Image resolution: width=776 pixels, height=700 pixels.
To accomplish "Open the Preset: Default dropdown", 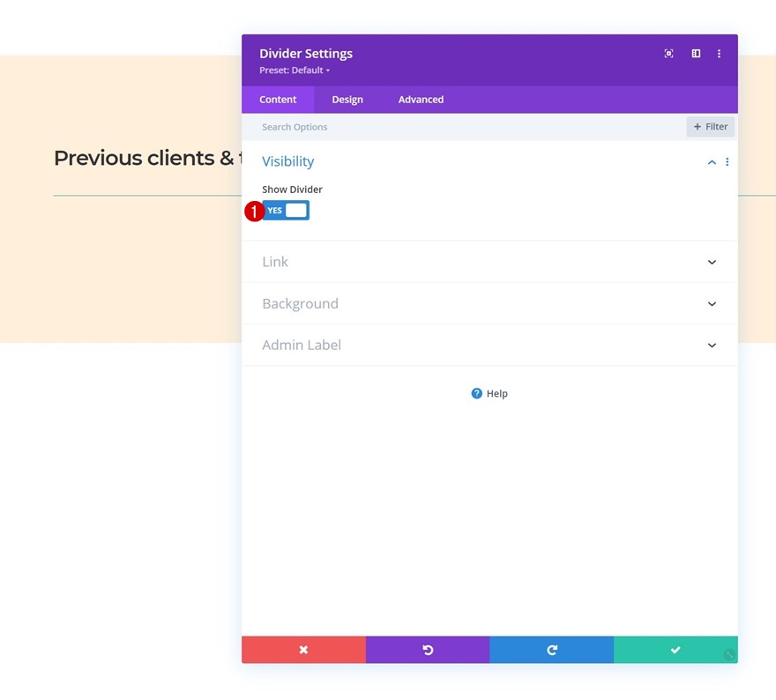I will [x=295, y=71].
